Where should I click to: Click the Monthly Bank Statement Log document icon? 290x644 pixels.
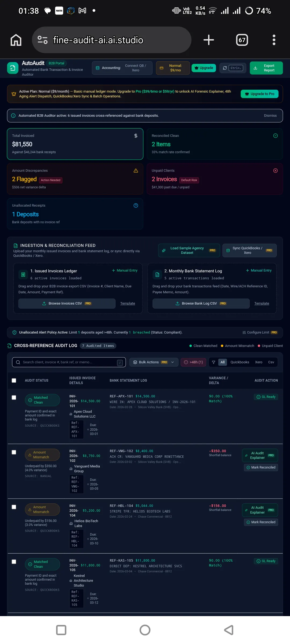tap(157, 275)
